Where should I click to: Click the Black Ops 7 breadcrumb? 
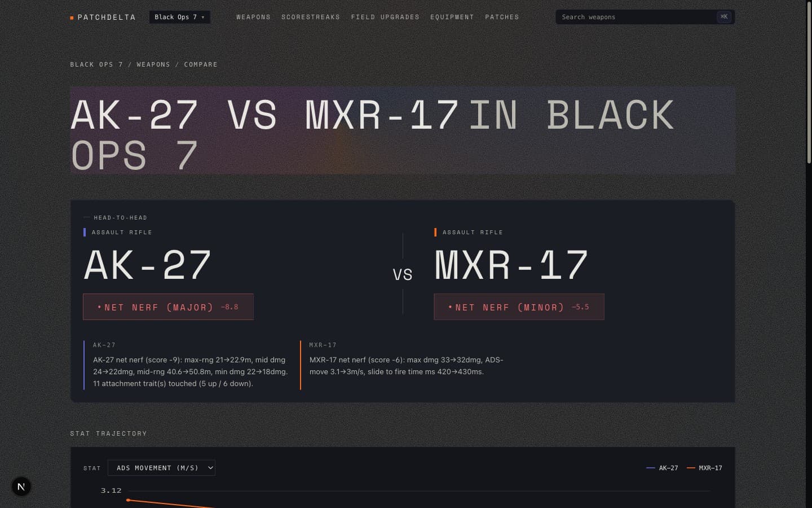96,64
